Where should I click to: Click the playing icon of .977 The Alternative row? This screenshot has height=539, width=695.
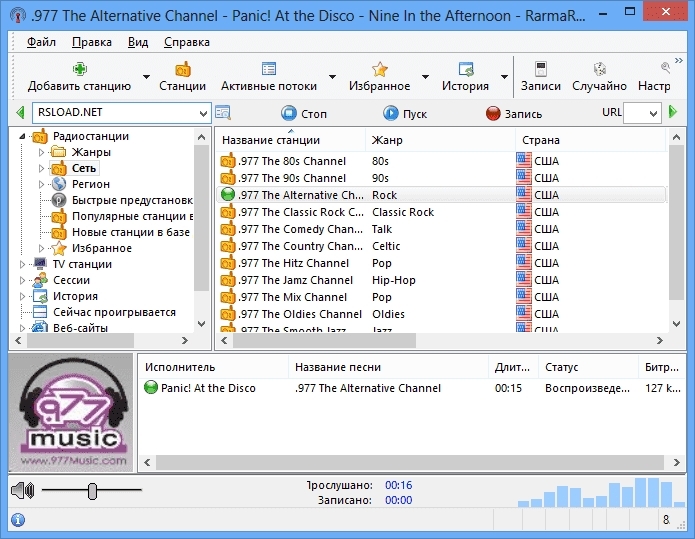click(227, 195)
